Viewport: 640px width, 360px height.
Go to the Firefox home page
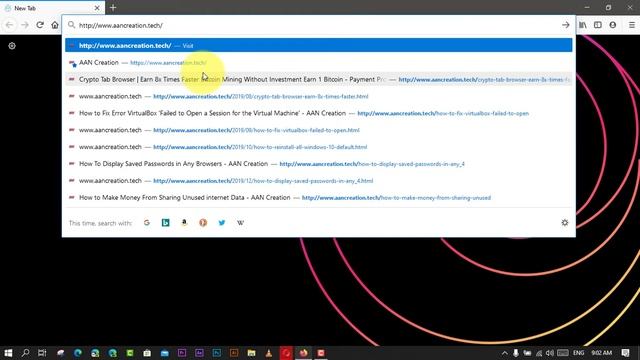coord(55,25)
